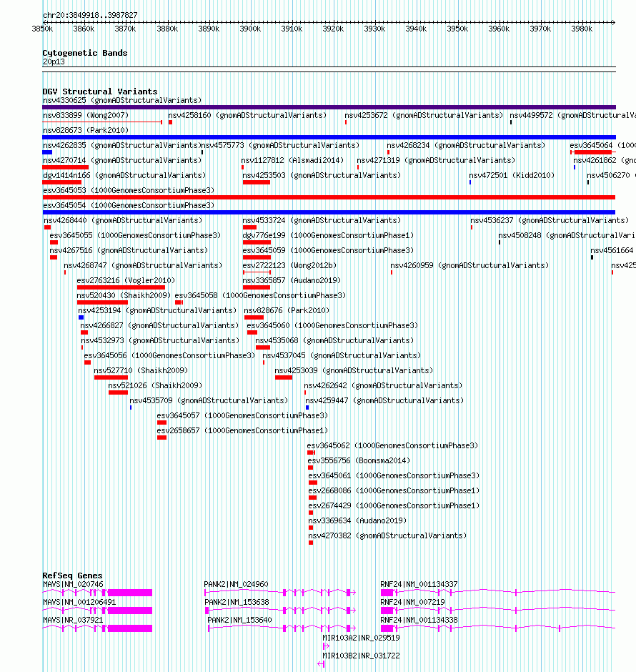Click the nsv520430 (Shaikh2009) label
The width and height of the screenshot is (636, 672).
[124, 295]
